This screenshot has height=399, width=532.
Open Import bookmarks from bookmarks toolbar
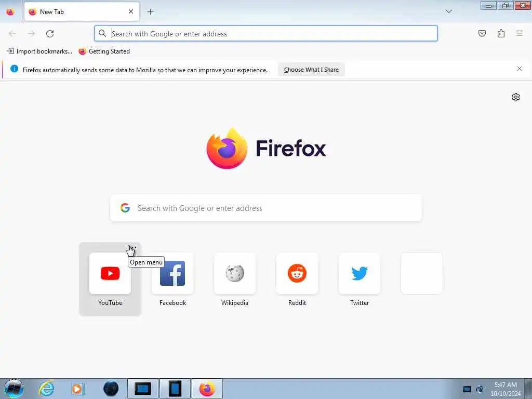click(x=39, y=51)
